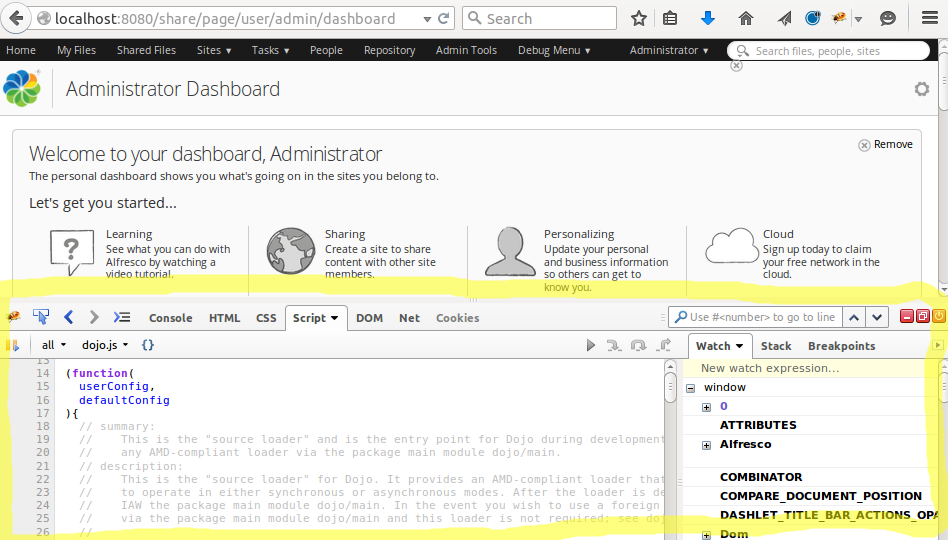
Task: Open the Administrator user dropdown
Action: coord(669,50)
